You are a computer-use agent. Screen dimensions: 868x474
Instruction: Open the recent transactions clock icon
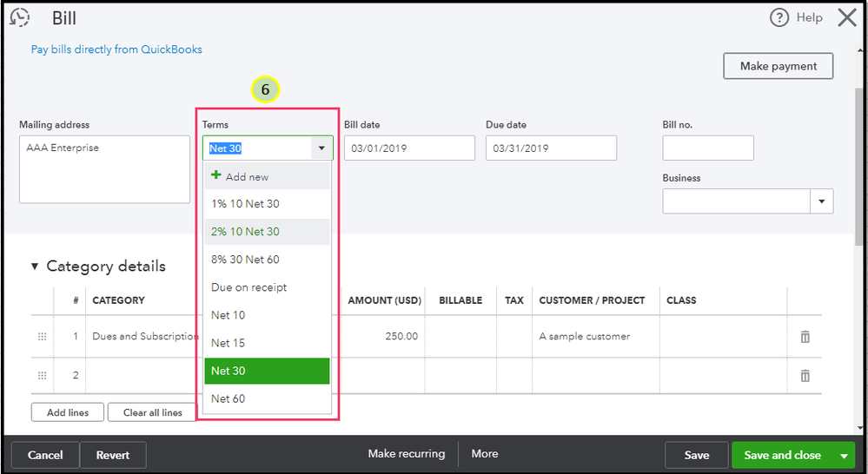(x=20, y=17)
